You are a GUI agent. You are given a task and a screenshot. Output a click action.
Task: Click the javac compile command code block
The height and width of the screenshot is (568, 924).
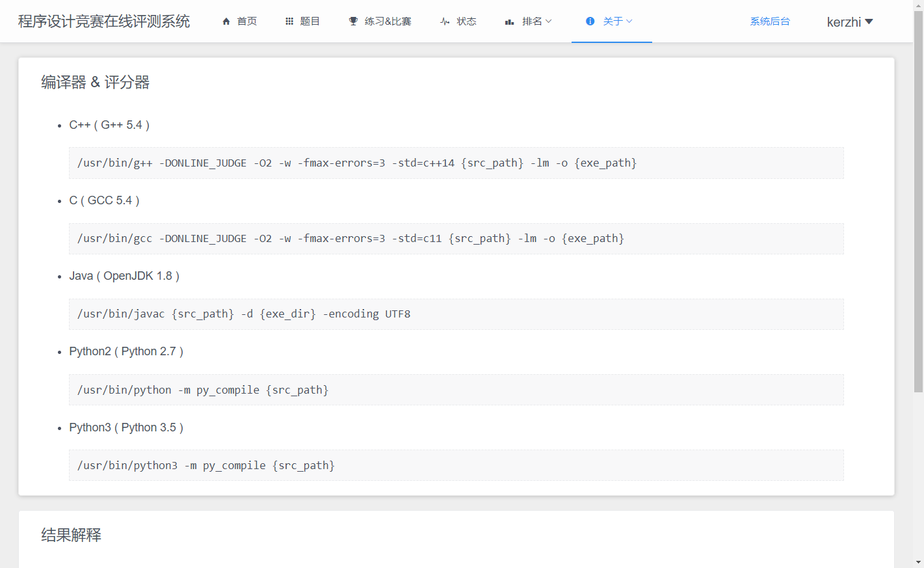[456, 314]
